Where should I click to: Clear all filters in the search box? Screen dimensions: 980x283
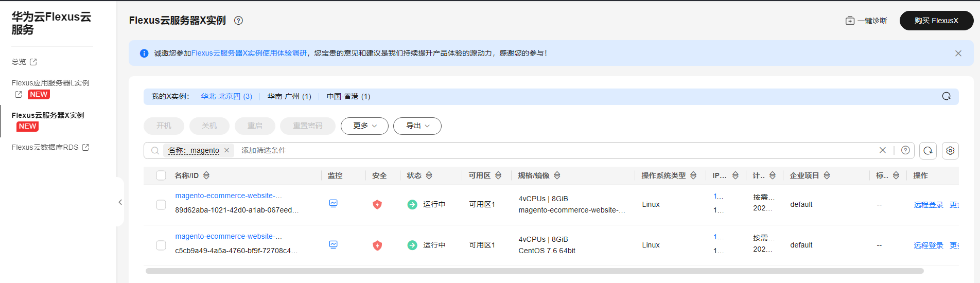tap(883, 150)
